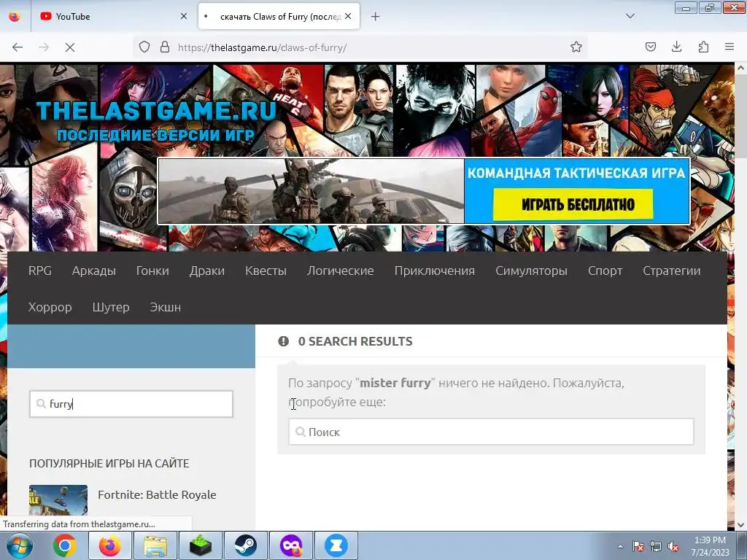
Task: Open the Приключения category
Action: tap(435, 271)
